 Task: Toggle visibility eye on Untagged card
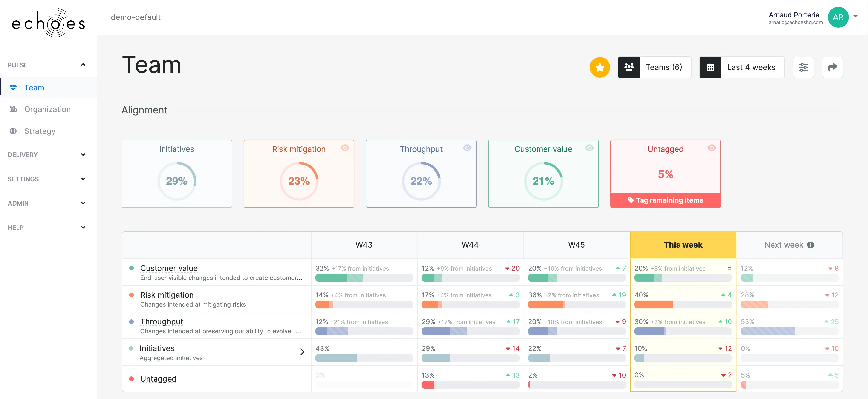tap(712, 147)
